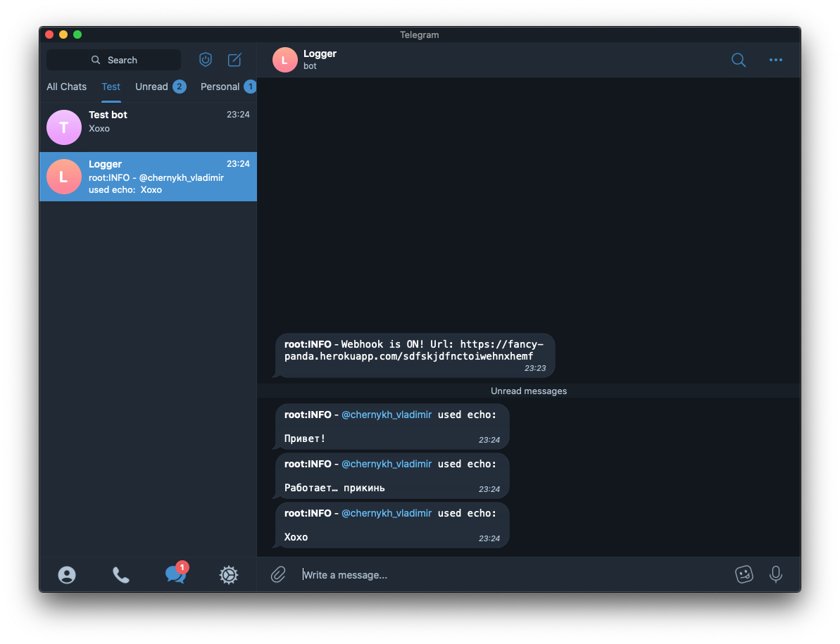Open the Calls phone icon
Viewport: 840px width, 644px height.
(121, 575)
